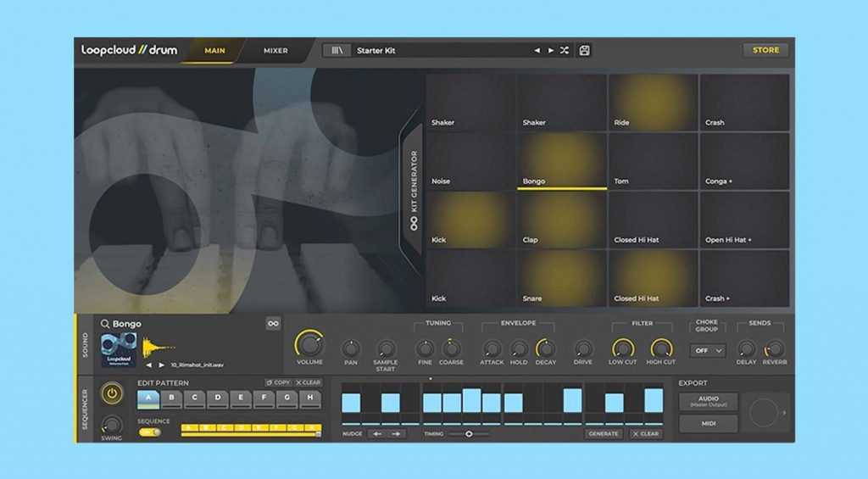This screenshot has height=479, width=868.
Task: Click the magnifier search icon beside Bongo
Action: pyautogui.click(x=105, y=324)
